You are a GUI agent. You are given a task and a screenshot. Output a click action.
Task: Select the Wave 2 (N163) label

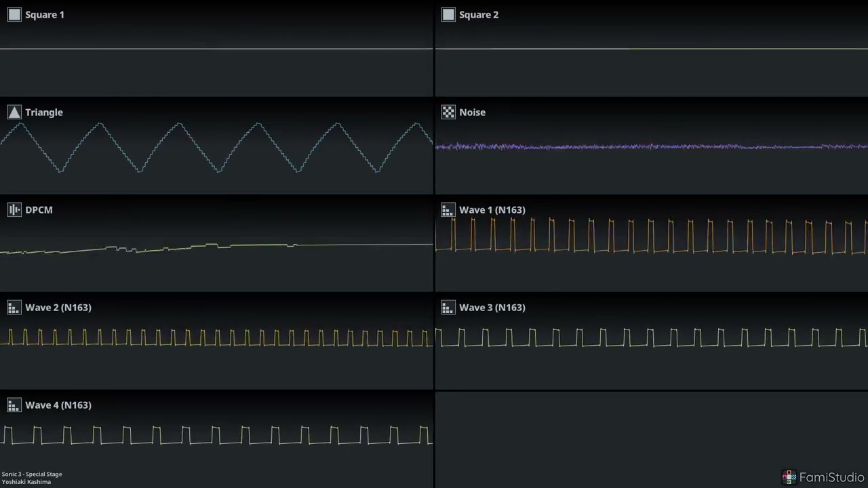[x=58, y=307]
